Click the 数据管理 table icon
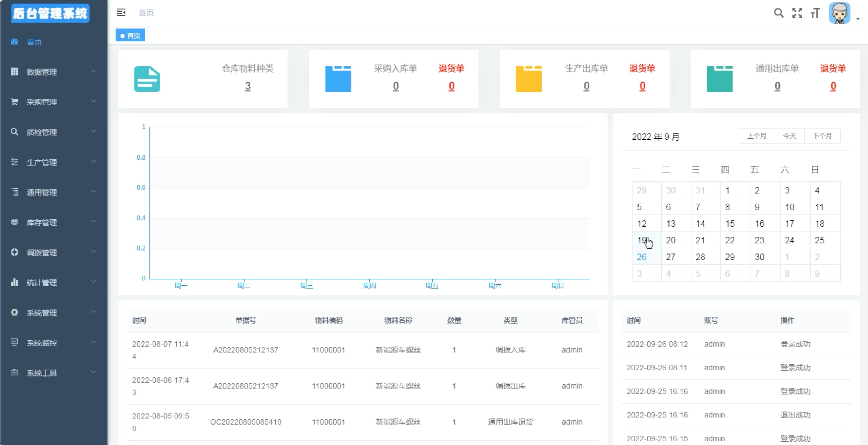The height and width of the screenshot is (445, 868). click(x=14, y=72)
